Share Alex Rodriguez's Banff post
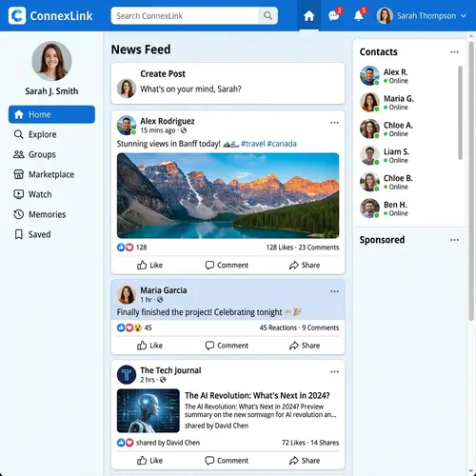This screenshot has width=476, height=476. (305, 265)
